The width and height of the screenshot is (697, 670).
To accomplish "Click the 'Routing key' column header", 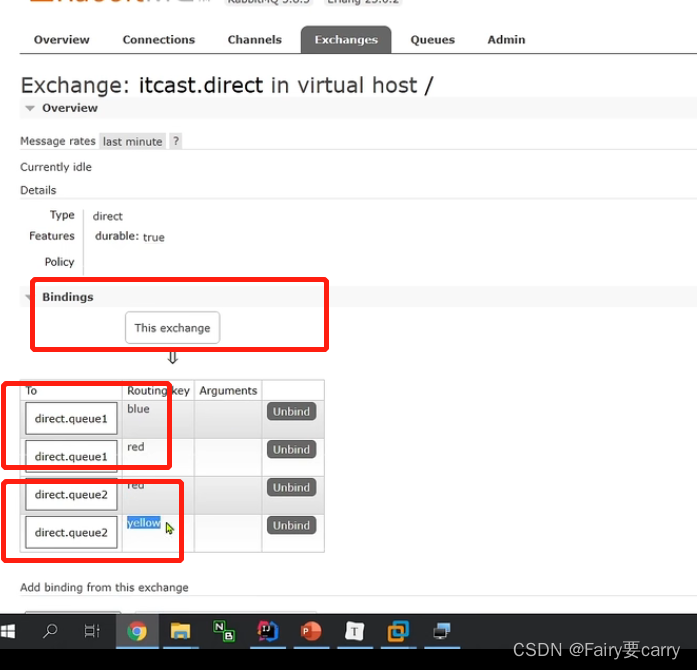I will click(x=158, y=390).
